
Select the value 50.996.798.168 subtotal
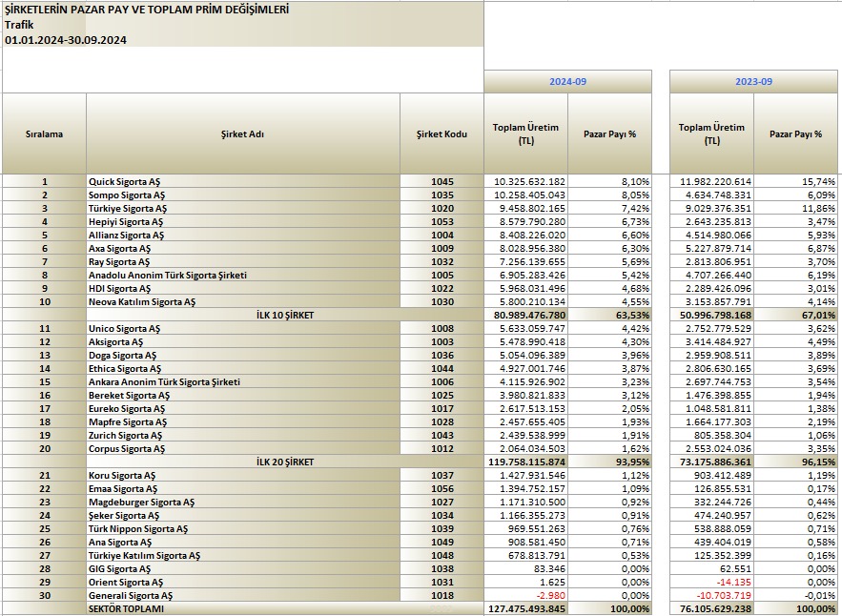pyautogui.click(x=712, y=316)
